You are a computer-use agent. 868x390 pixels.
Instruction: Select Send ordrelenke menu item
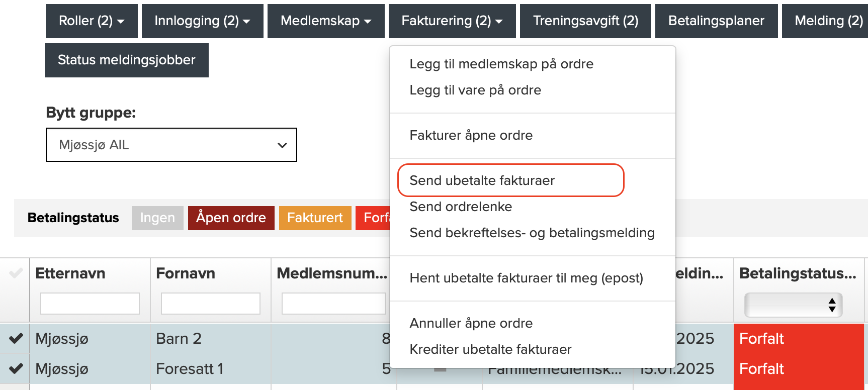[532, 207]
